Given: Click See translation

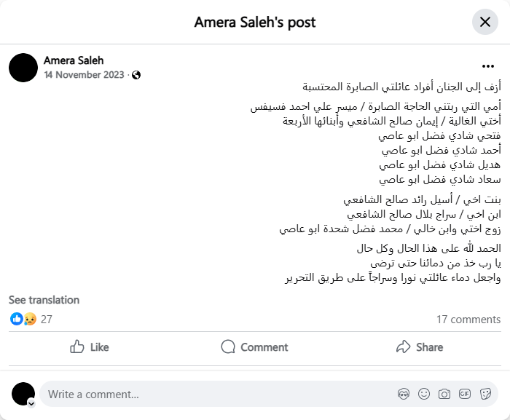Looking at the screenshot, I should click(x=44, y=300).
